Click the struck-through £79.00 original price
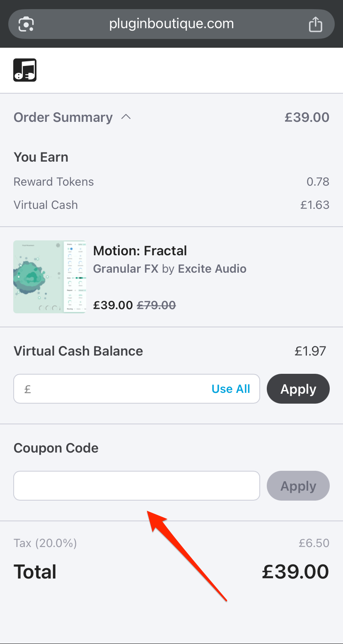This screenshot has height=644, width=343. 156,305
